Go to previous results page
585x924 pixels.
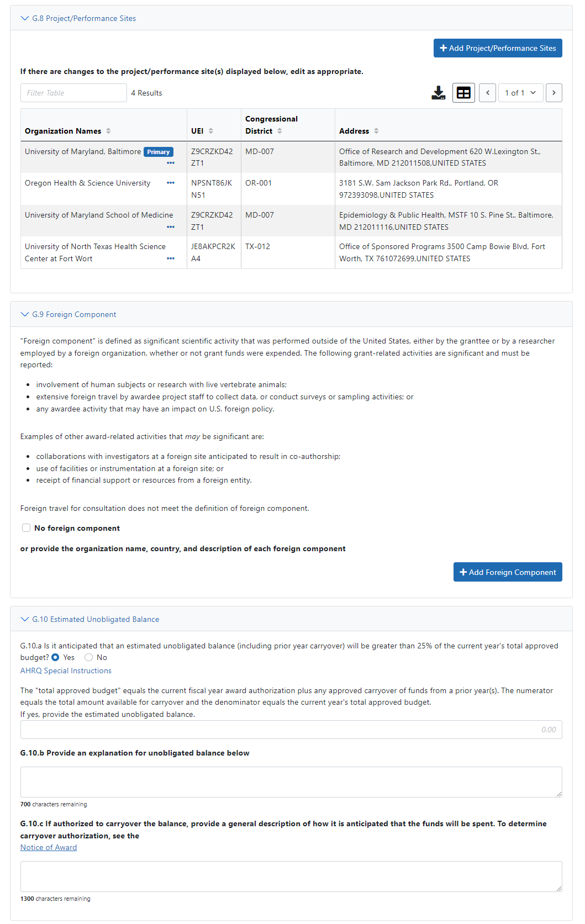[487, 93]
